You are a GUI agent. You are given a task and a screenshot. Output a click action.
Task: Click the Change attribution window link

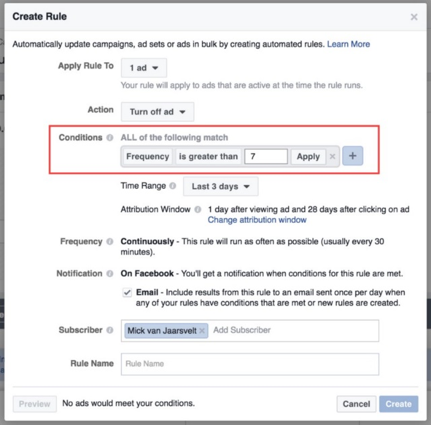pos(257,220)
